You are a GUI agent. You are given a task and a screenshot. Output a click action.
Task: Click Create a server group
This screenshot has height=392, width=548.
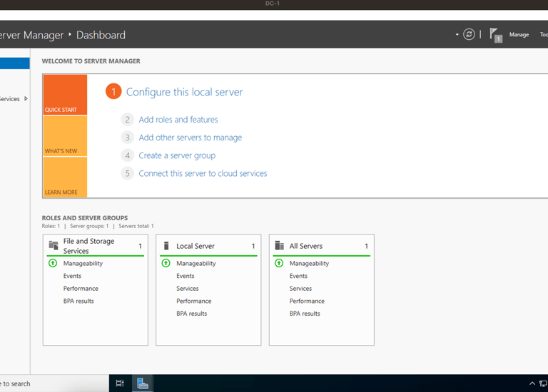point(177,155)
